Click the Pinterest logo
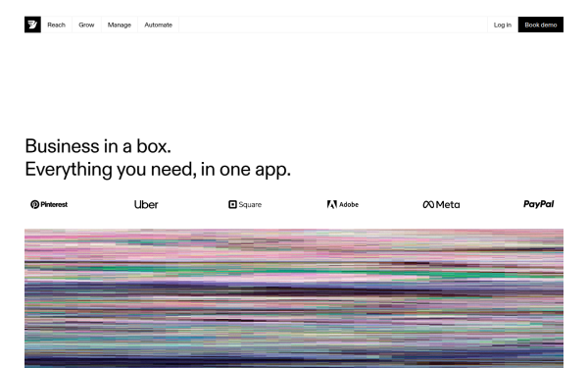The width and height of the screenshot is (588, 368). pyautogui.click(x=49, y=205)
